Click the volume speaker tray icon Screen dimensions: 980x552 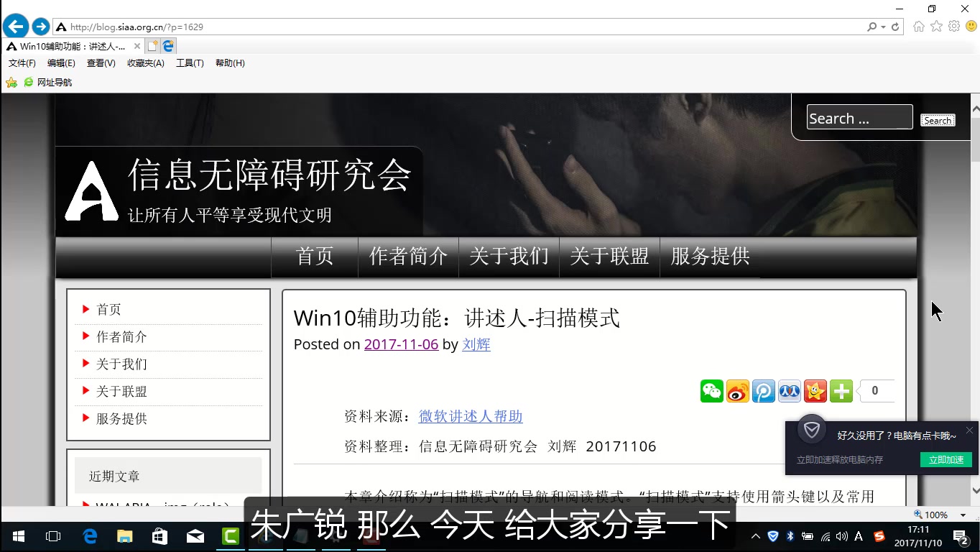click(842, 536)
